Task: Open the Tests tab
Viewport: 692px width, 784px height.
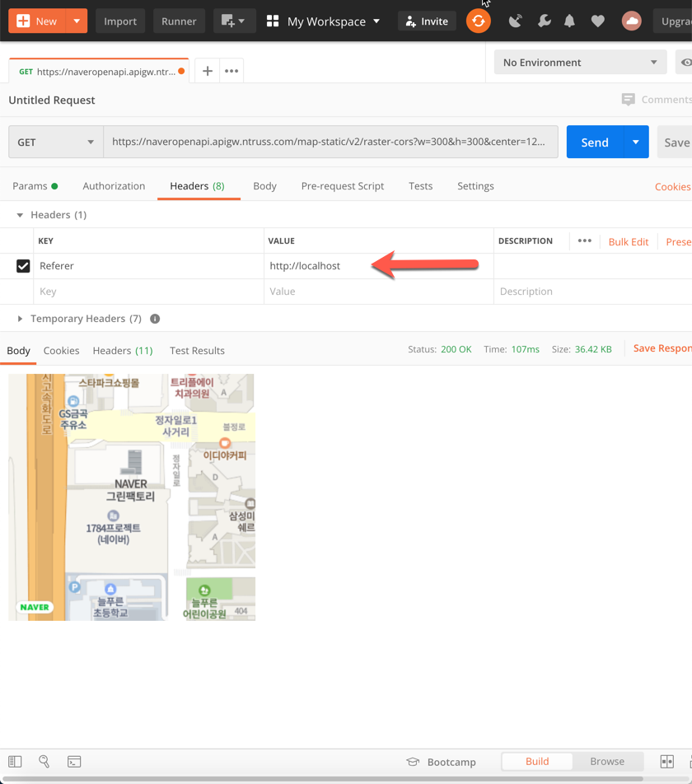Action: click(x=420, y=186)
